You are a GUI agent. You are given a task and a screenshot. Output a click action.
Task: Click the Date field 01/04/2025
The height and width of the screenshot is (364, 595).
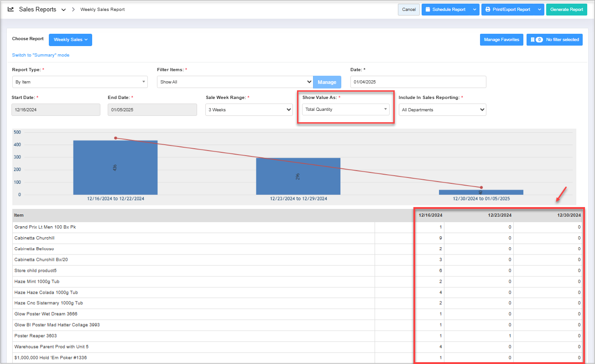(x=418, y=82)
